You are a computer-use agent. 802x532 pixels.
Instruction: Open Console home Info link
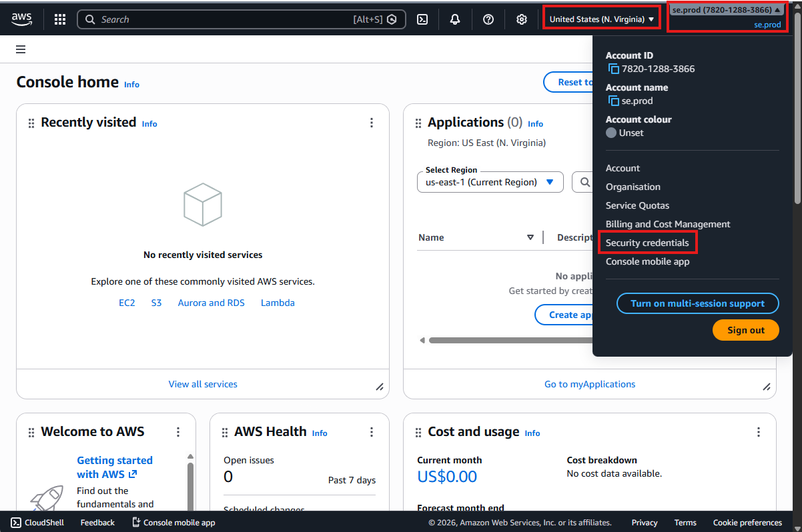(131, 85)
